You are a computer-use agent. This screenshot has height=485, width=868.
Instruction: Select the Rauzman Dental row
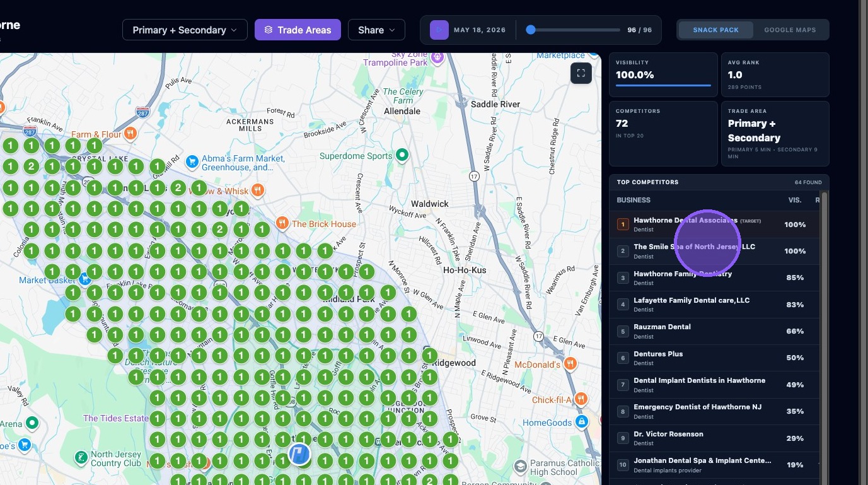pyautogui.click(x=715, y=331)
